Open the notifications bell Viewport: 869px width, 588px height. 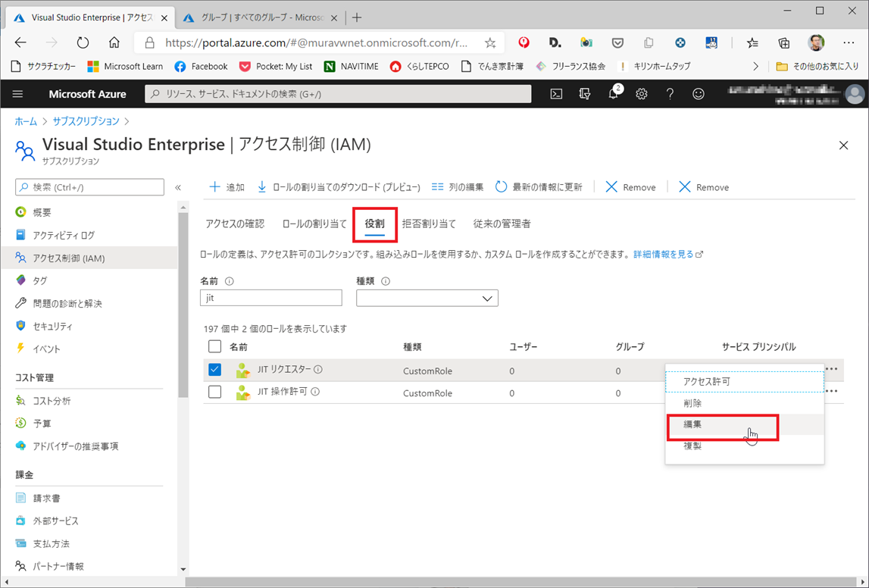[614, 94]
